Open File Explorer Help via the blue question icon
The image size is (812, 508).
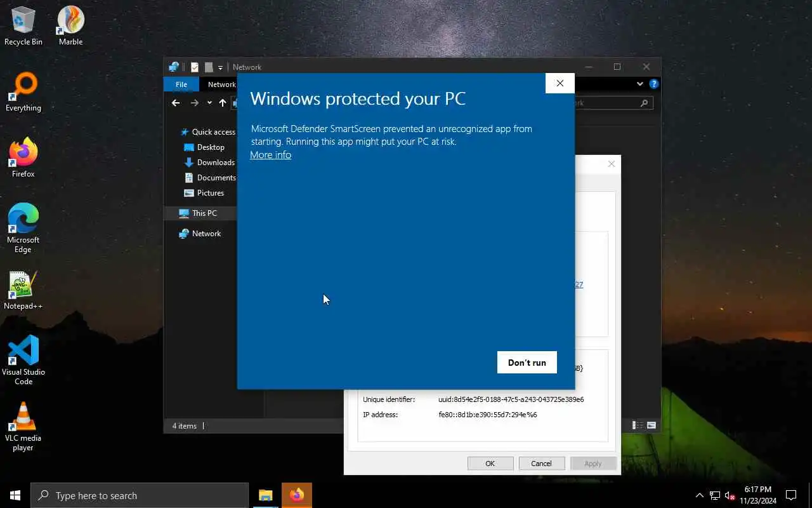click(x=654, y=84)
